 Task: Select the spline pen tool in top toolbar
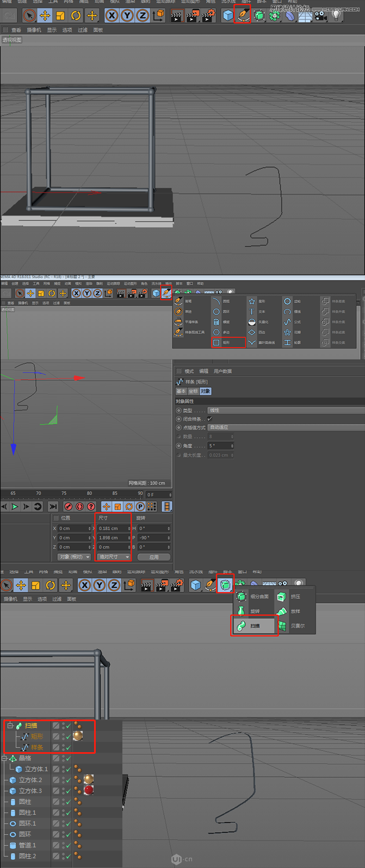pyautogui.click(x=243, y=15)
